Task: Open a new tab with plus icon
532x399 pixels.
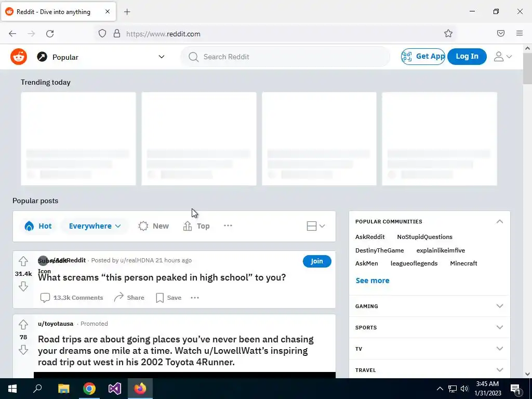Action: [x=127, y=12]
